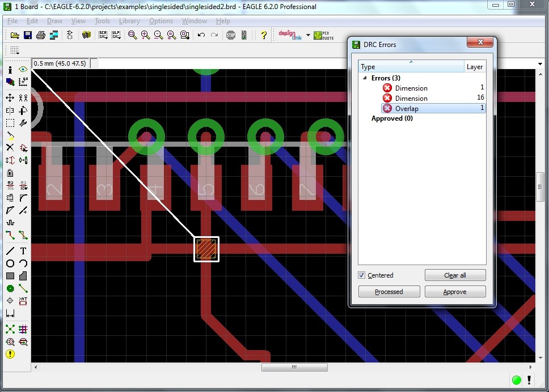Viewport: 549px width, 392px height.
Task: Click the Stop sign icon
Action: pos(231,35)
